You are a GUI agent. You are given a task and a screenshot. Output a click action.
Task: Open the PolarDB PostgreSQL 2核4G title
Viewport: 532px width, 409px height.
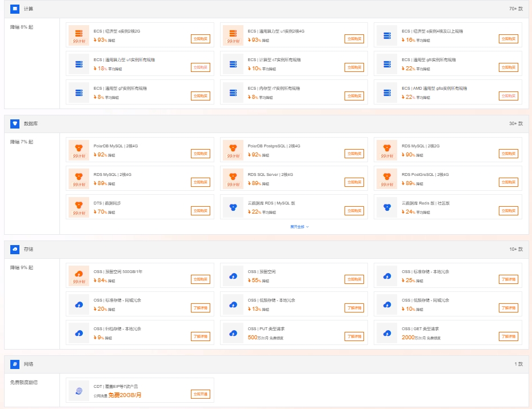(274, 146)
